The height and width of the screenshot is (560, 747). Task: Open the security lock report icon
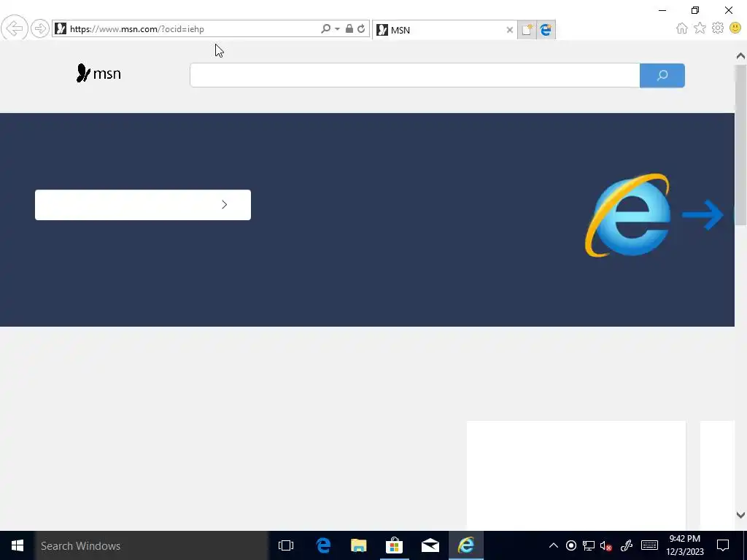[349, 29]
